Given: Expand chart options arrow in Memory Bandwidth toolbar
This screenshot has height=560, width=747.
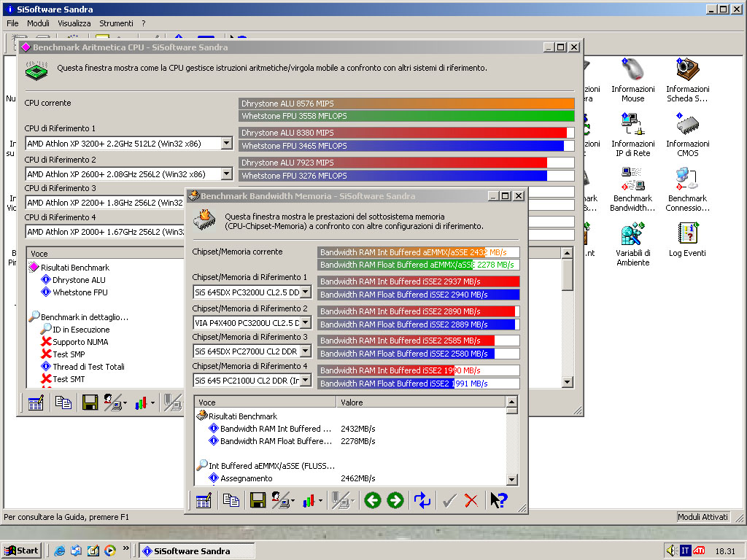Looking at the screenshot, I should pyautogui.click(x=320, y=500).
